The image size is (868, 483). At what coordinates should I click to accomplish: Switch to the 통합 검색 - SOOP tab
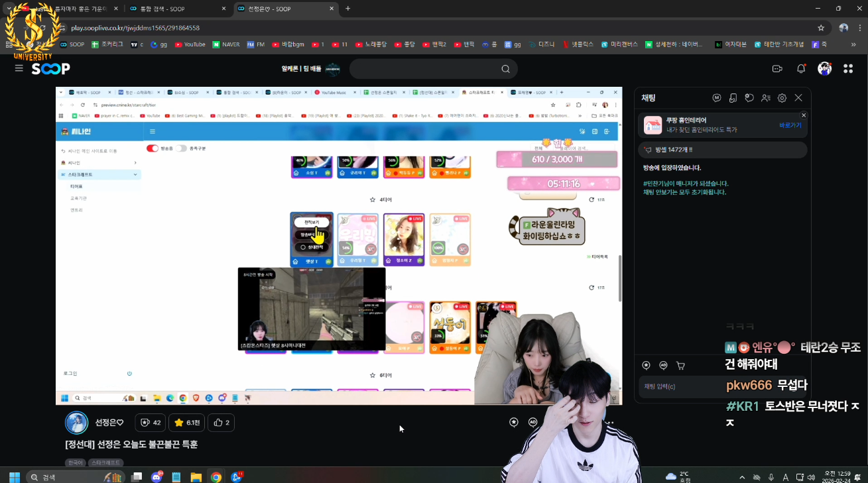(x=171, y=9)
